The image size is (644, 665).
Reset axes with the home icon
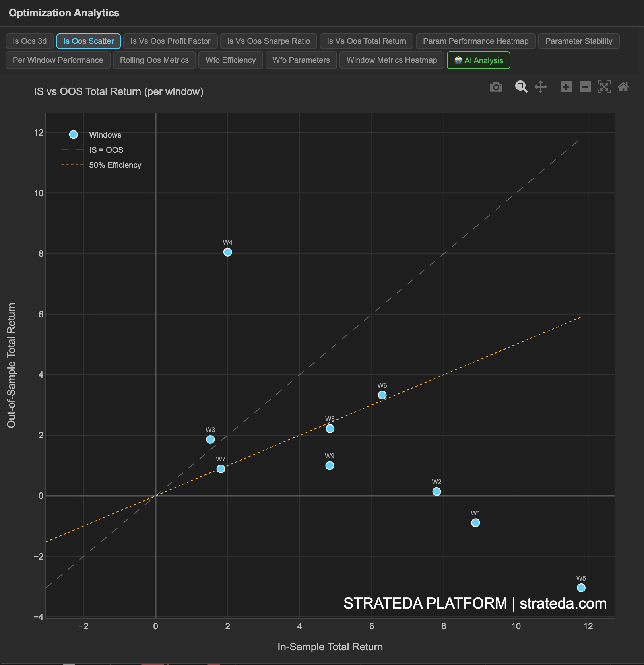(x=624, y=87)
